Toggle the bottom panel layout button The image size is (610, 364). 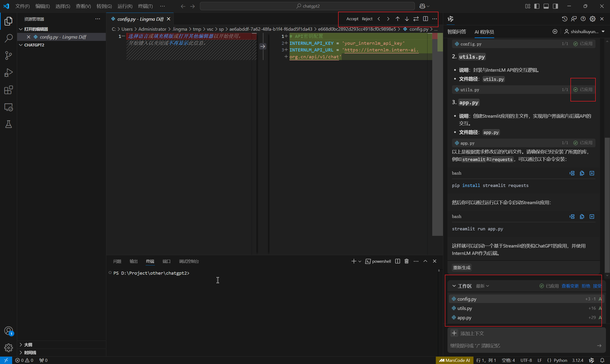point(546,6)
